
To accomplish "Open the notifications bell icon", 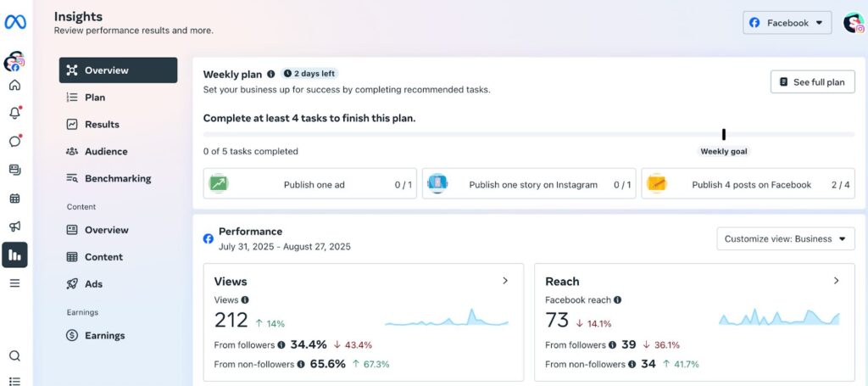I will point(15,113).
